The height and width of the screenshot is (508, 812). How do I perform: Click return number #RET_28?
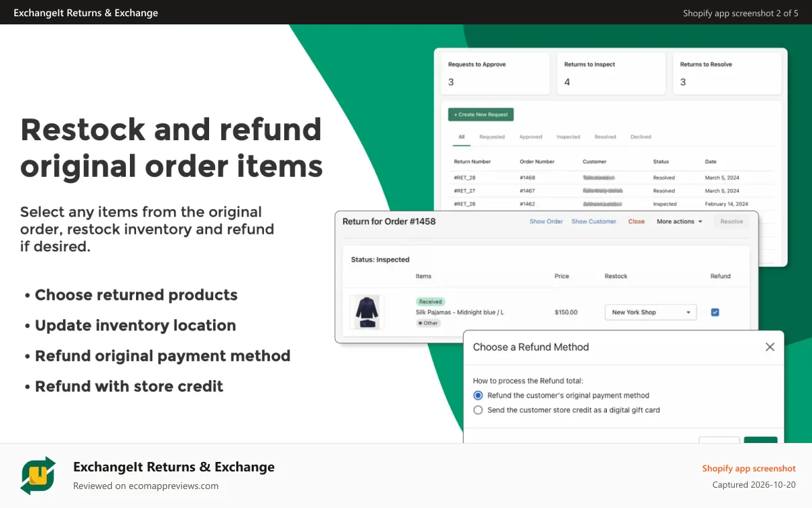point(464,178)
